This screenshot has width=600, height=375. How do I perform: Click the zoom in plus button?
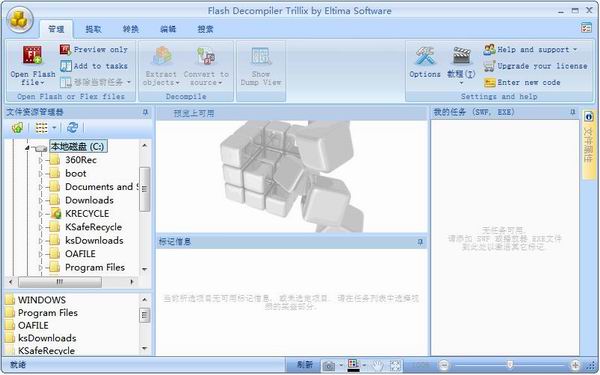tap(575, 365)
